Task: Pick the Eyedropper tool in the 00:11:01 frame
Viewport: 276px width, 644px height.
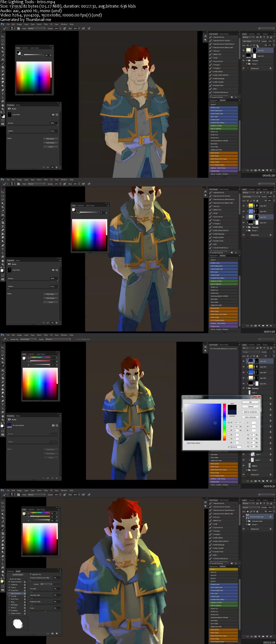Action: [x=3, y=211]
